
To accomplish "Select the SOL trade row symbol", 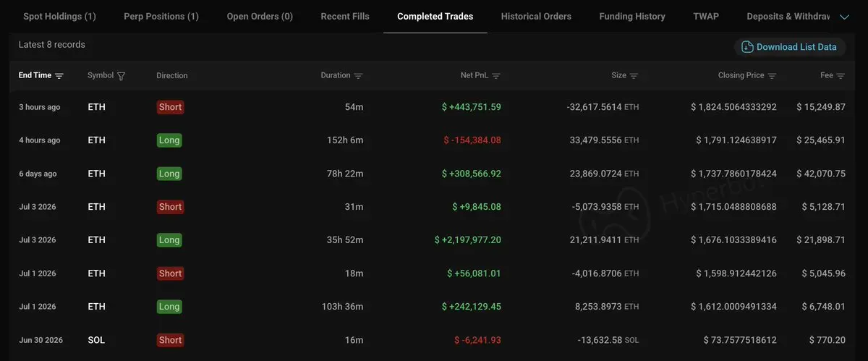I will coord(96,340).
